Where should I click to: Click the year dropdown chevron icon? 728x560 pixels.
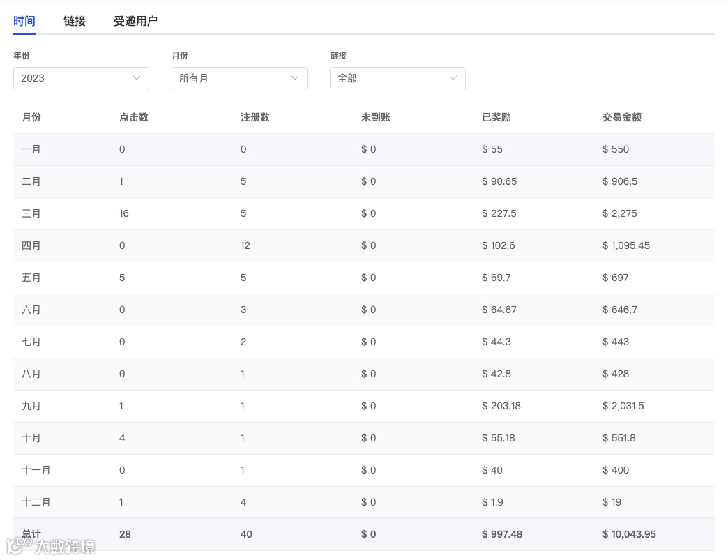(x=137, y=78)
